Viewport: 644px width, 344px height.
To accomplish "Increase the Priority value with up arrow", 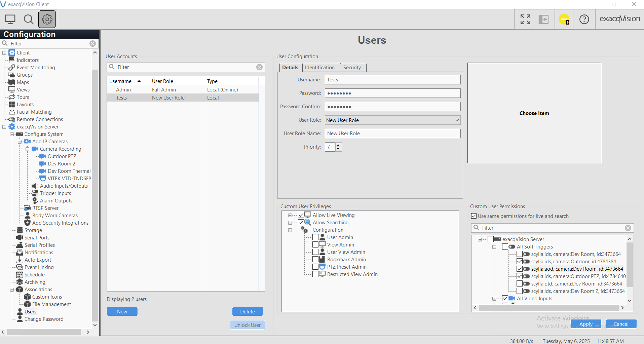I will [x=338, y=145].
